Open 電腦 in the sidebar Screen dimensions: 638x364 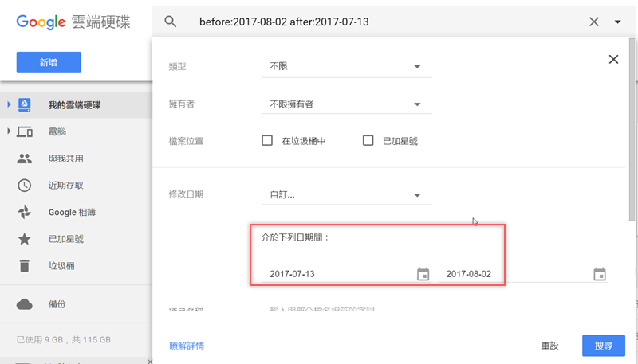pos(57,131)
